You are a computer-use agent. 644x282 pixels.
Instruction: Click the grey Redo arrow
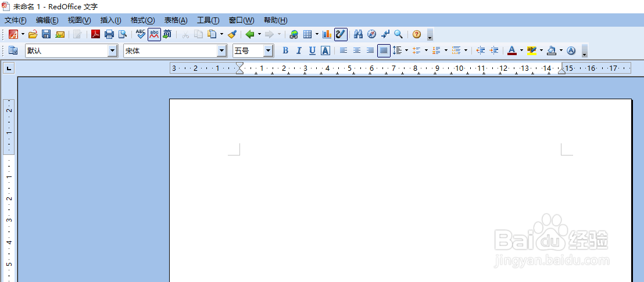pos(270,34)
